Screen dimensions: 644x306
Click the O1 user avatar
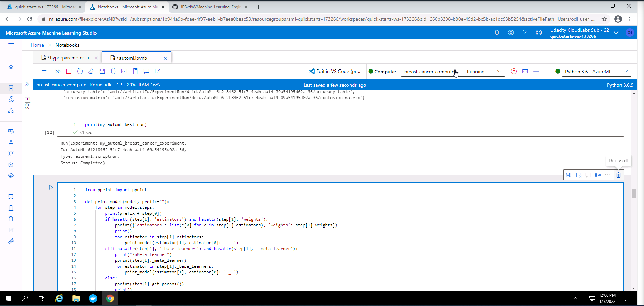(629, 33)
